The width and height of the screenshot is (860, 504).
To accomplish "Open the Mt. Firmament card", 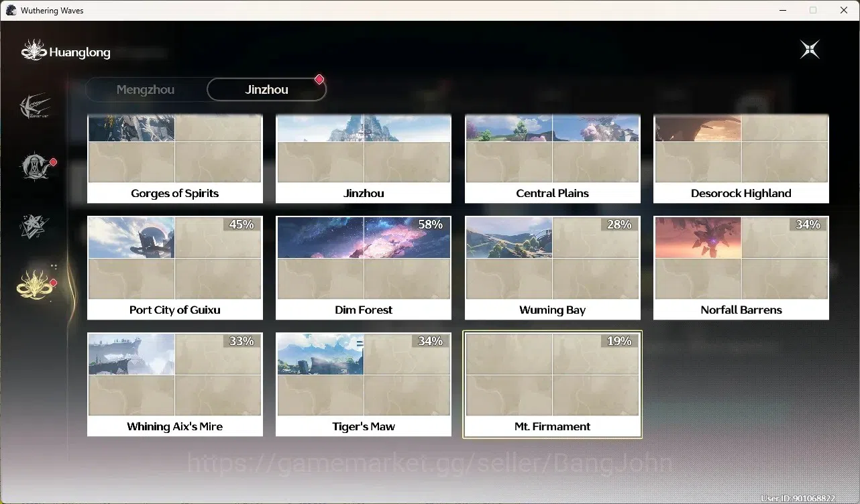I will [553, 384].
